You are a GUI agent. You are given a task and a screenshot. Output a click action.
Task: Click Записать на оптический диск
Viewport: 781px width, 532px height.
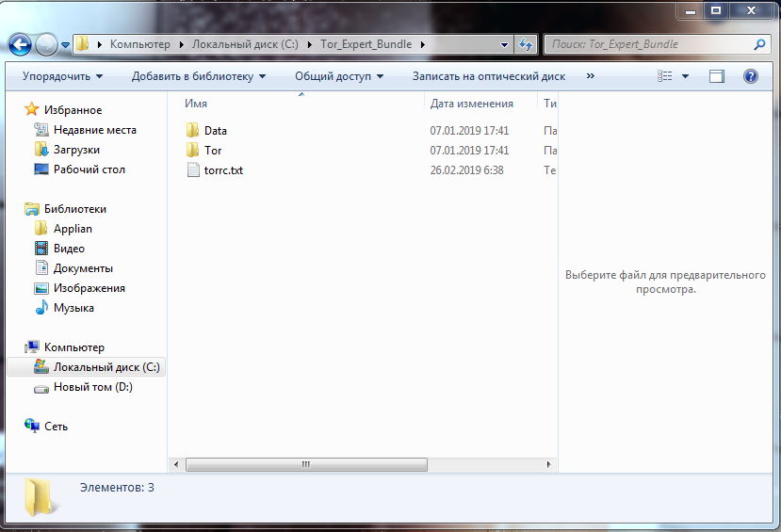(x=489, y=76)
